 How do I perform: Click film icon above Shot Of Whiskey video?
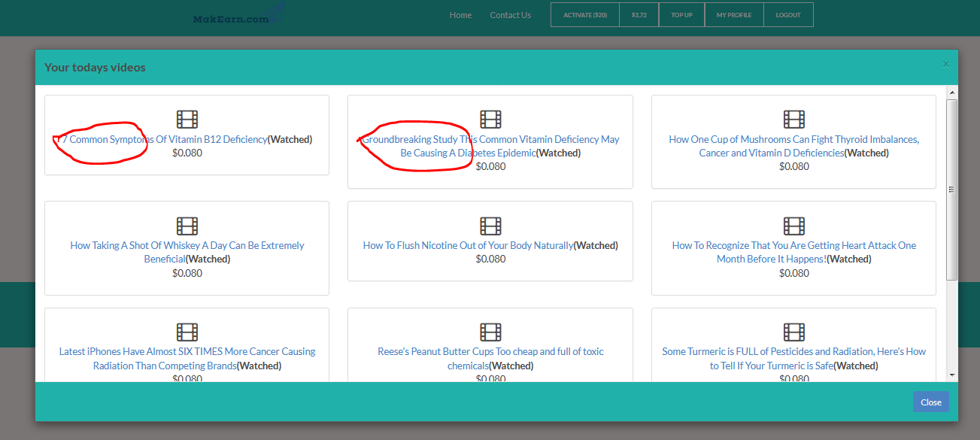pyautogui.click(x=187, y=226)
